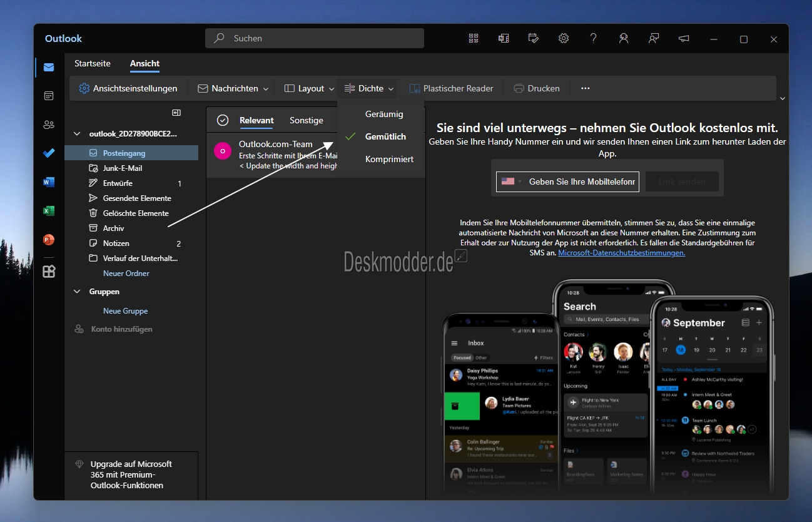Collapse the Gruppen section

77,292
